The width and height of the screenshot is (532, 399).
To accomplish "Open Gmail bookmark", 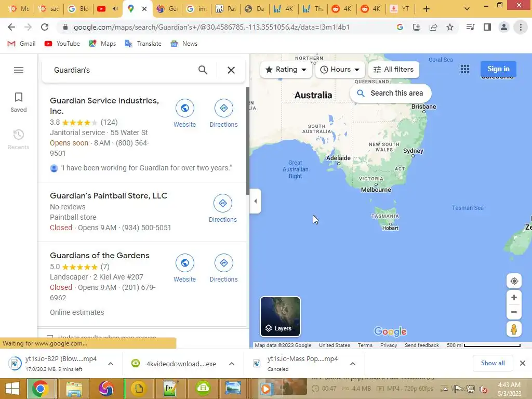I will click(x=22, y=44).
